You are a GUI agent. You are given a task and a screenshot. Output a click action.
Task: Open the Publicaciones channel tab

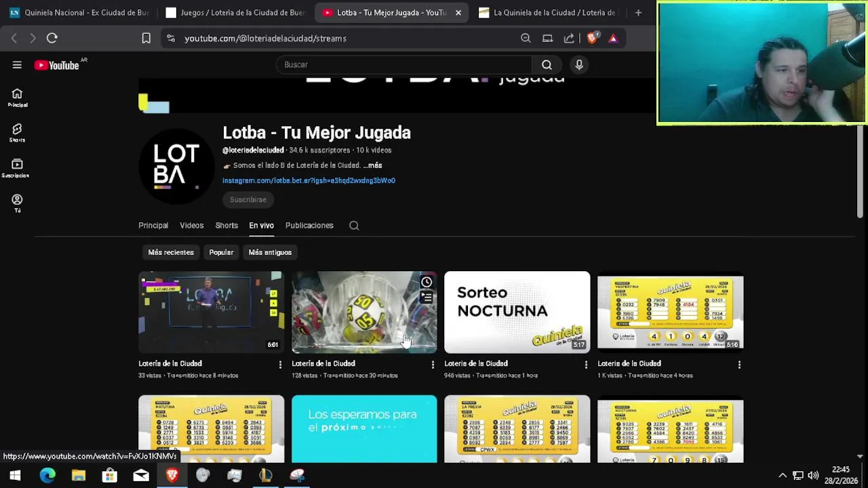pos(309,226)
